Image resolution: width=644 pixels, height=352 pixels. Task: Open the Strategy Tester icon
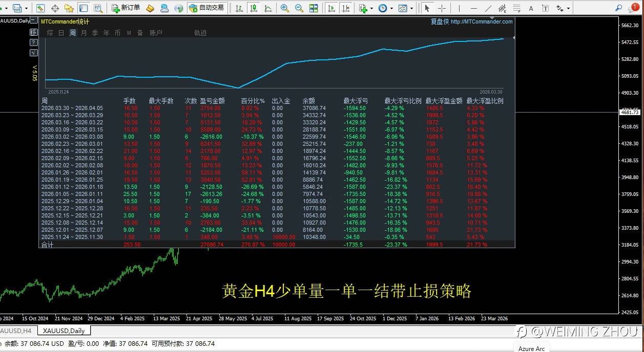point(98,8)
